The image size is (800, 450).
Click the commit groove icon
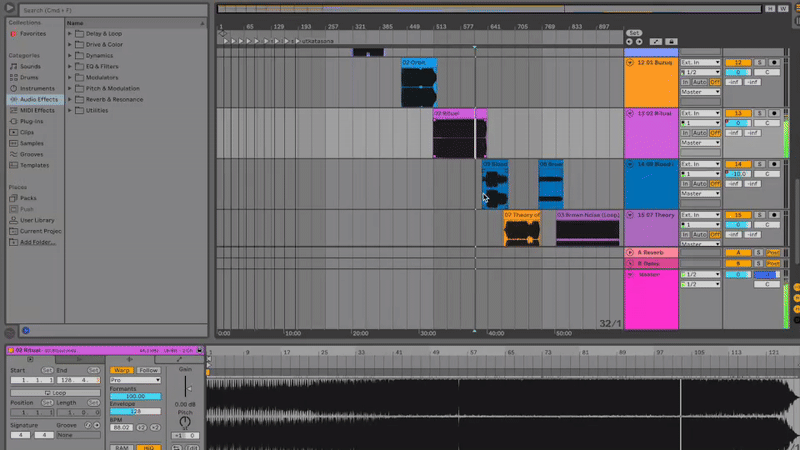96,425
